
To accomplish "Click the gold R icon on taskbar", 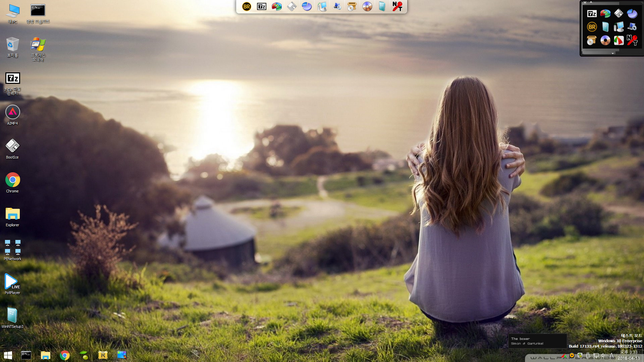I will (x=103, y=355).
